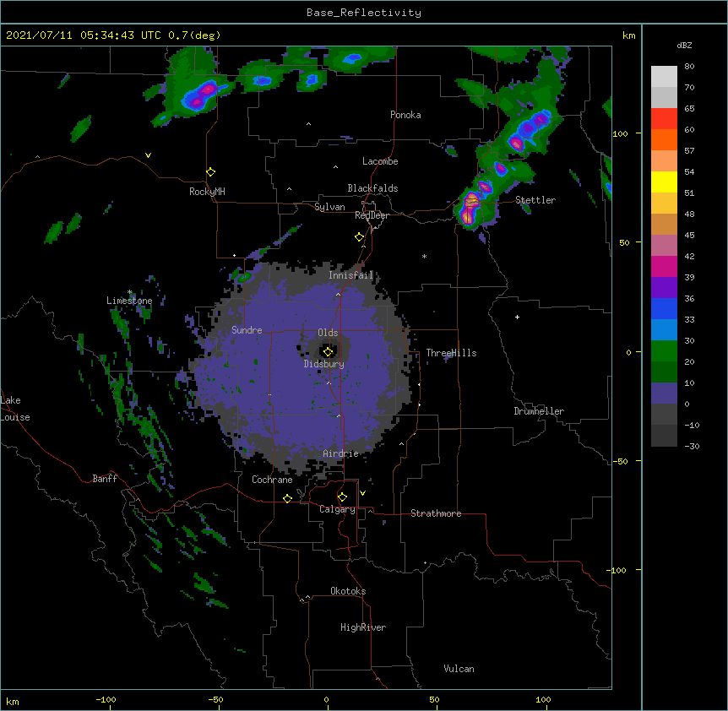This screenshot has height=711, width=728.
Task: Select the Stettler label
Action: pos(535,200)
